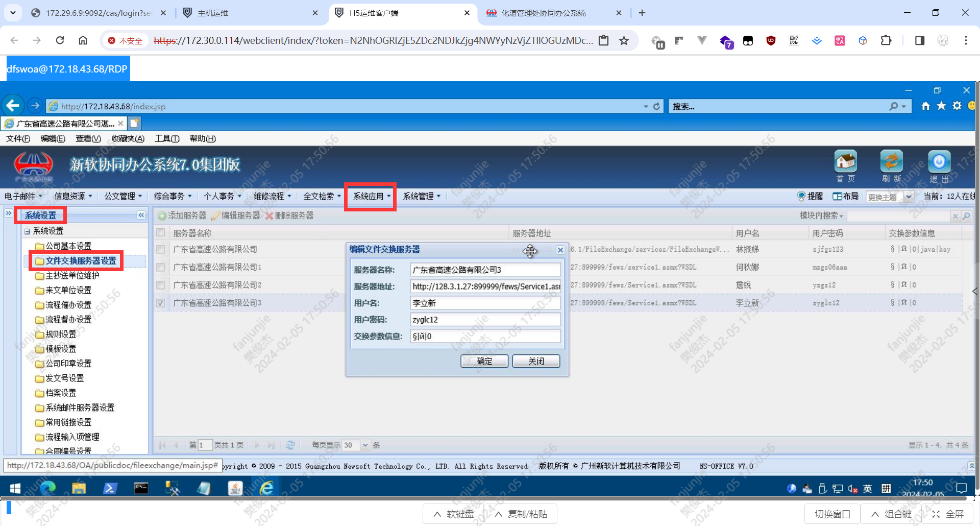
Task: Collapse the 系统设置 sidebar panel
Action: pos(141,215)
